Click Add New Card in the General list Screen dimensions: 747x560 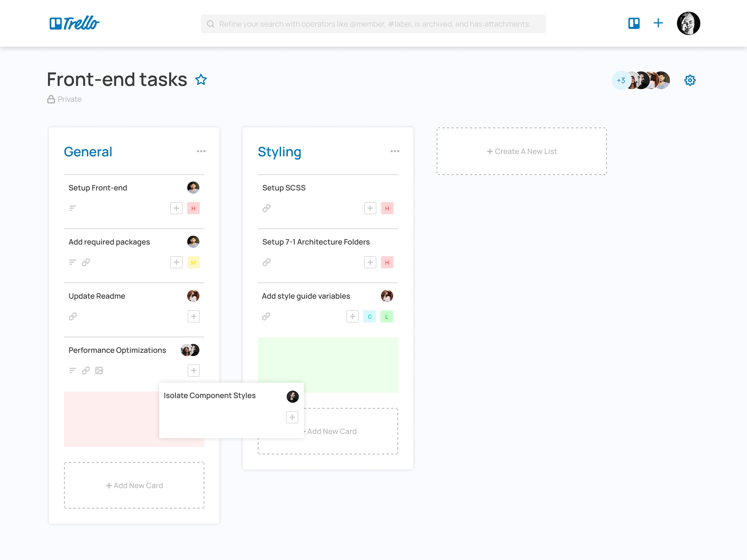click(134, 485)
